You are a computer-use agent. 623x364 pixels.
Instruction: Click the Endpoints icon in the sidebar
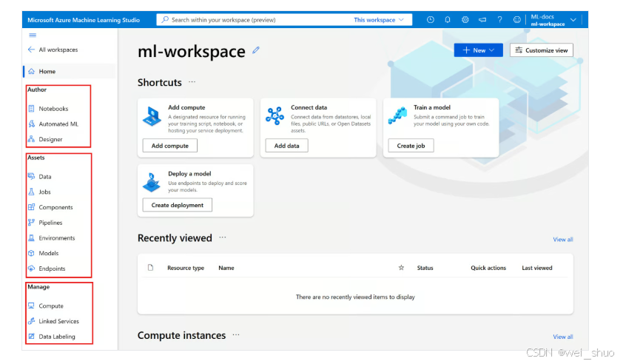[31, 269]
